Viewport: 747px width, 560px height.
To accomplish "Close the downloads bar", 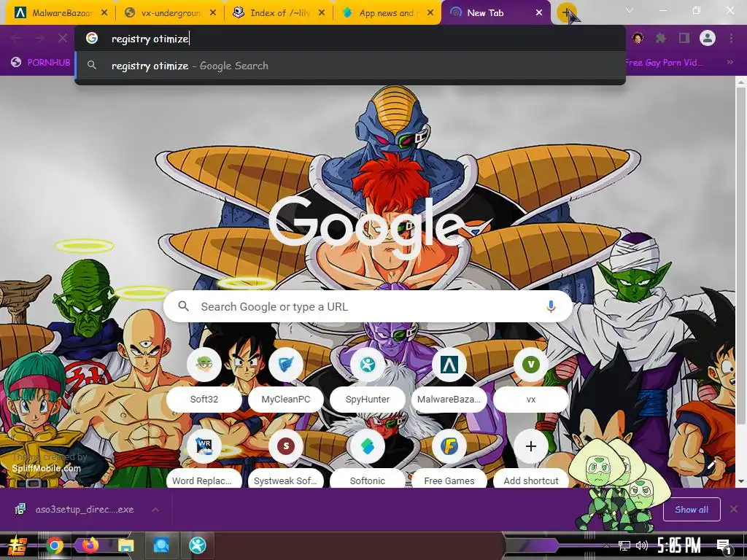I will point(734,509).
